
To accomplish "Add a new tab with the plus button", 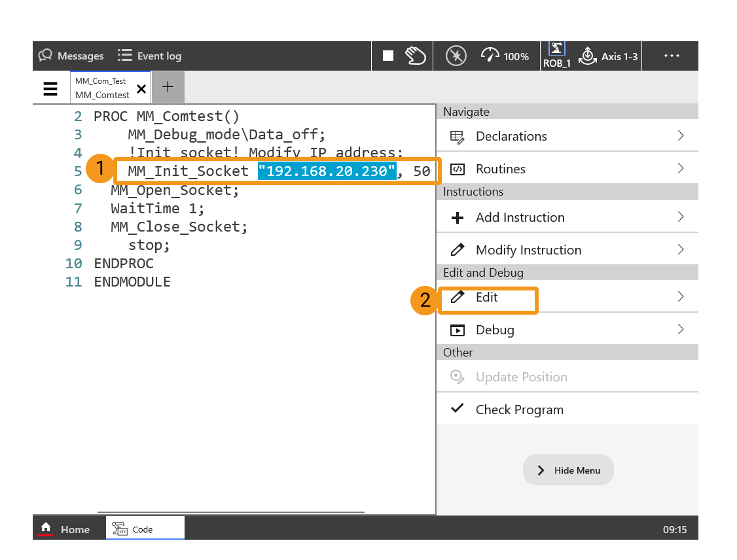I will pyautogui.click(x=168, y=87).
